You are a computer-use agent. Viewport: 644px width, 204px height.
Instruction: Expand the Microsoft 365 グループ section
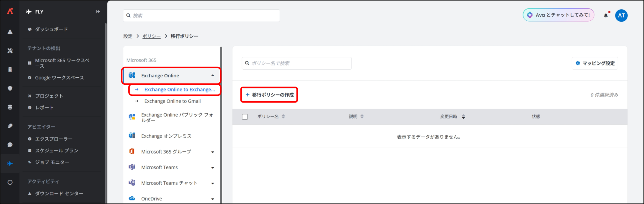213,152
